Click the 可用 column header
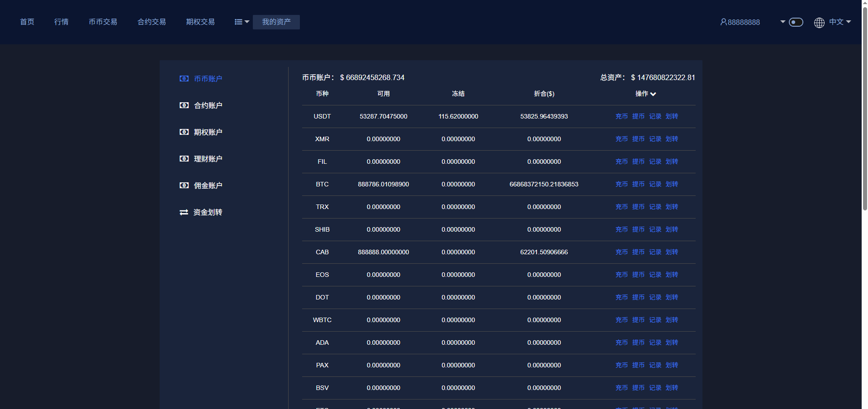868x409 pixels. 384,94
